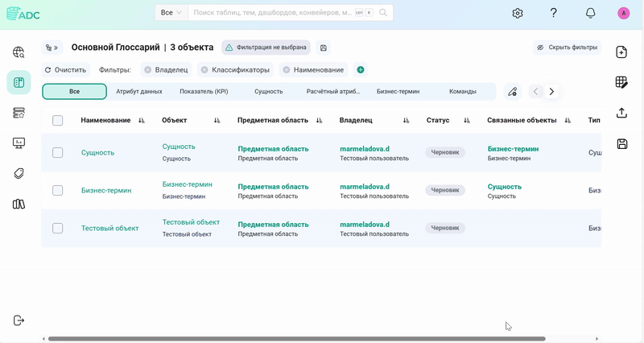Open Сущность link in Связанные объекты column

point(505,187)
